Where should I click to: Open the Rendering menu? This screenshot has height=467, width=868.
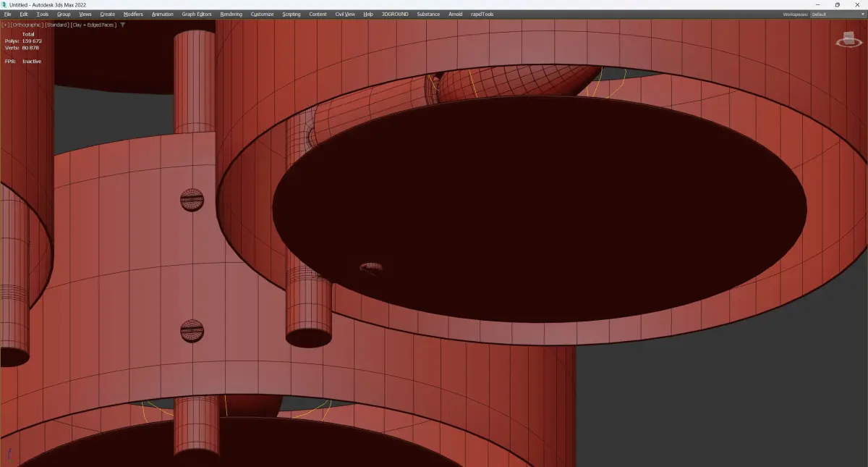click(231, 14)
